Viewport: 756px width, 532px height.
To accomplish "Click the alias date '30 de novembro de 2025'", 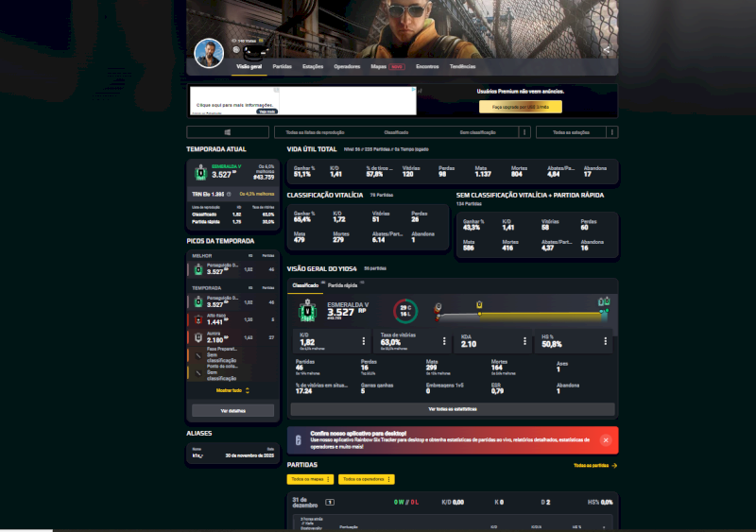I will (x=249, y=455).
